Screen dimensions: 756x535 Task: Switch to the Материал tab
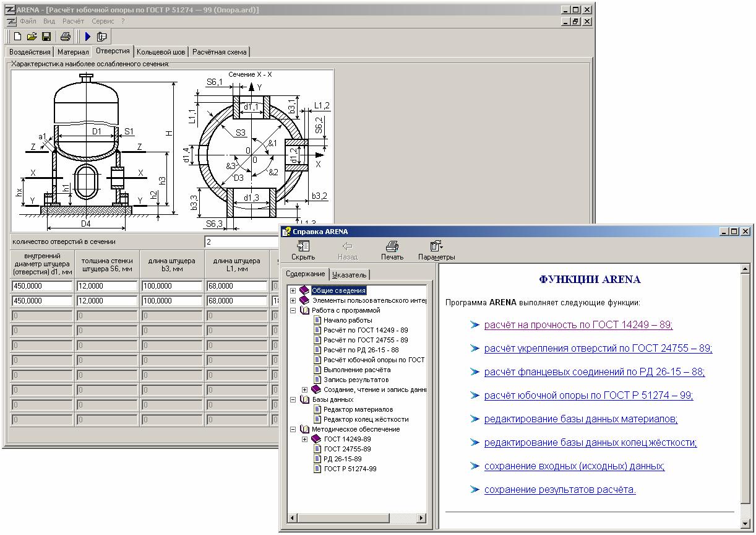click(x=73, y=52)
